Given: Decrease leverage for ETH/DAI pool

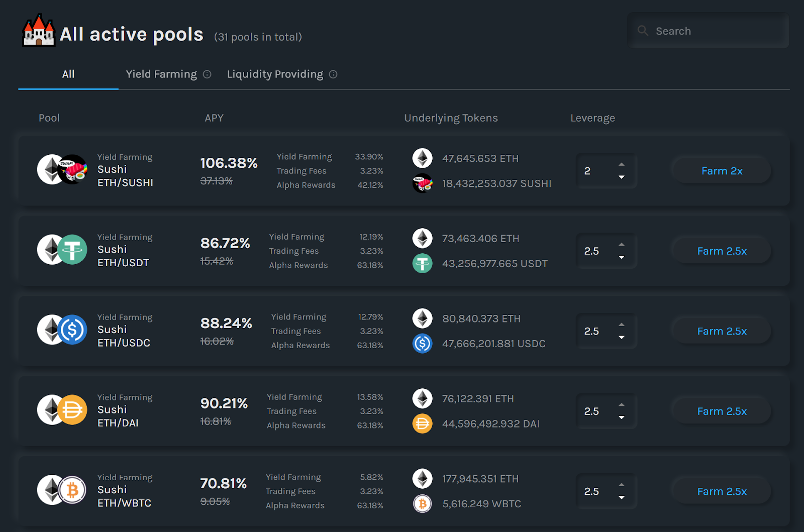Looking at the screenshot, I should pos(622,417).
